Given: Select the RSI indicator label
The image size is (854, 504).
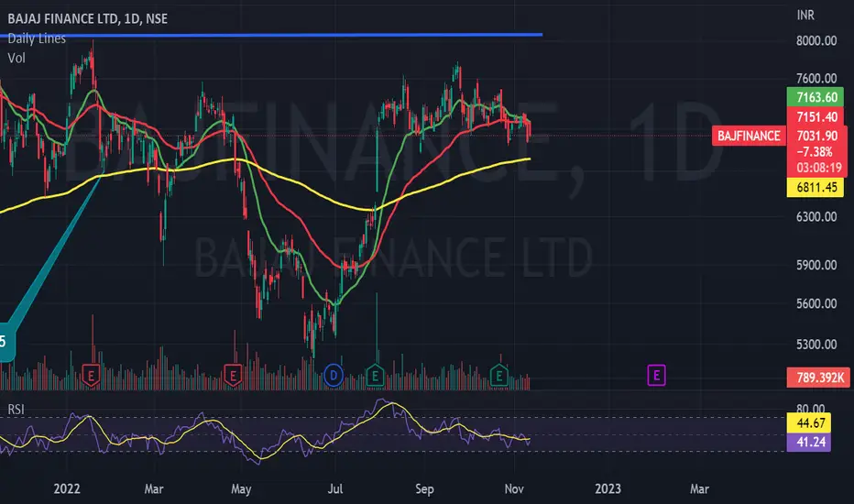Looking at the screenshot, I should pos(16,410).
